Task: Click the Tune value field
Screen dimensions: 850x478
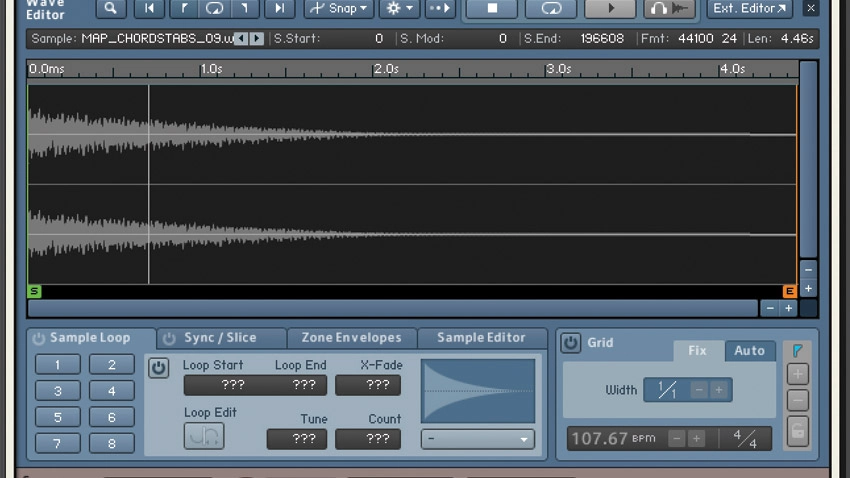Action: (297, 439)
